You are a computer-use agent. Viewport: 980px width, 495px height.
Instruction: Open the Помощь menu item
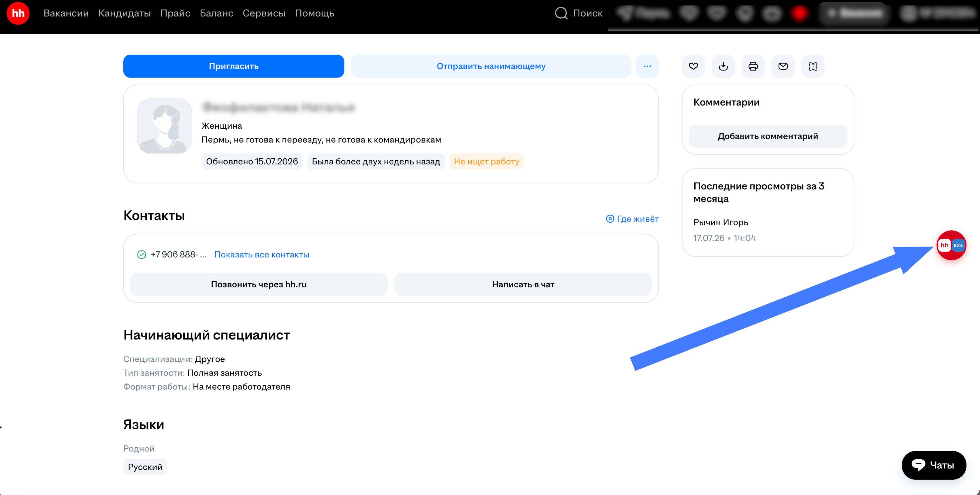point(315,13)
